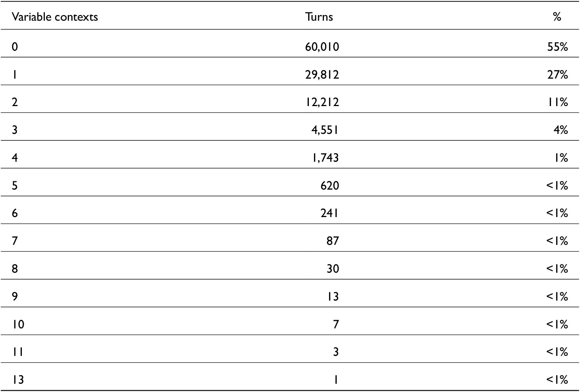This screenshot has height=392, width=580.
Task: Click the 12,212 turns value
Action: (x=322, y=102)
